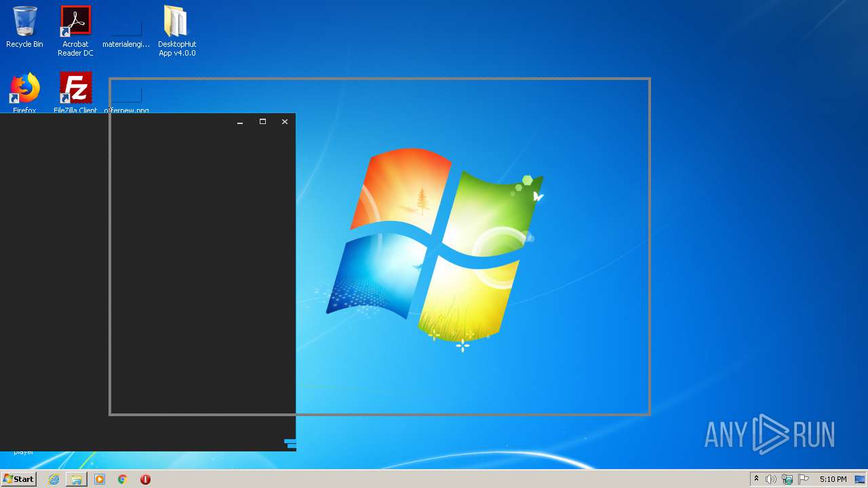Open the Action Center flag icon

pyautogui.click(x=804, y=479)
